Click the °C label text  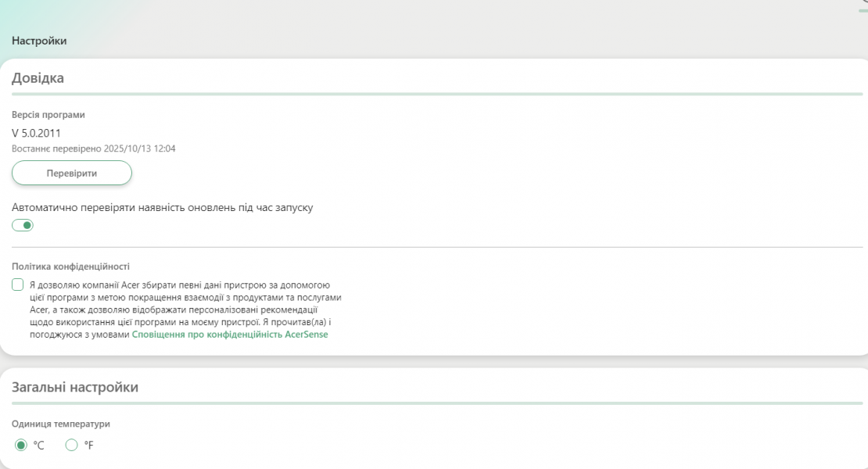click(x=38, y=445)
